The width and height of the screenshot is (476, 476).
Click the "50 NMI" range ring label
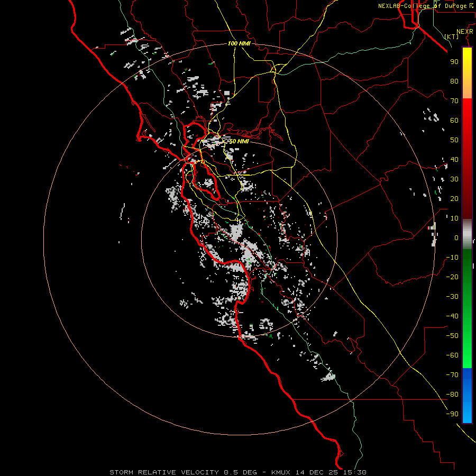(239, 141)
